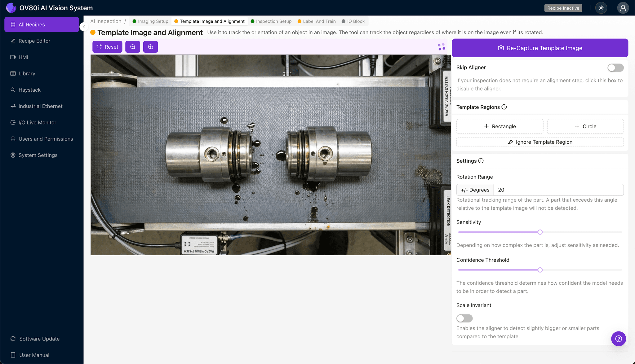Adjust the Confidence Threshold slider

coord(540,270)
